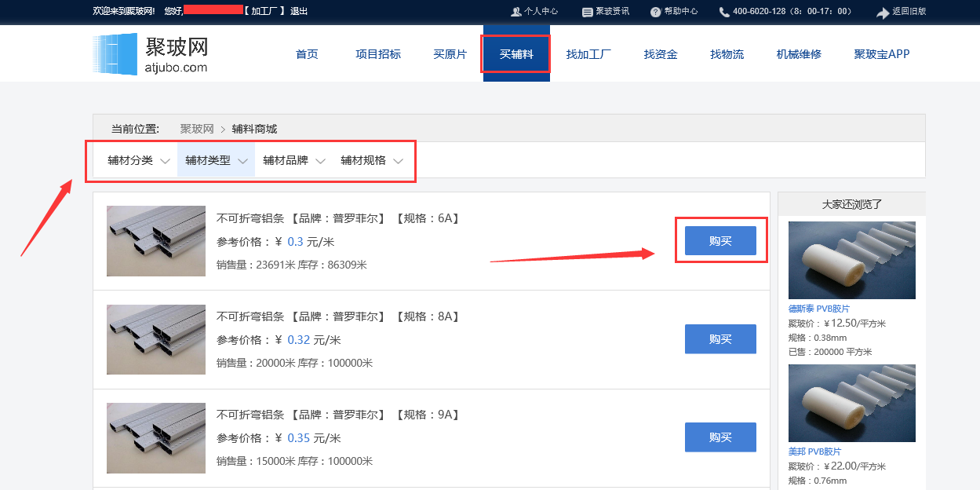Click the 帮助中心 question mark icon
The width and height of the screenshot is (980, 490).
(656, 12)
